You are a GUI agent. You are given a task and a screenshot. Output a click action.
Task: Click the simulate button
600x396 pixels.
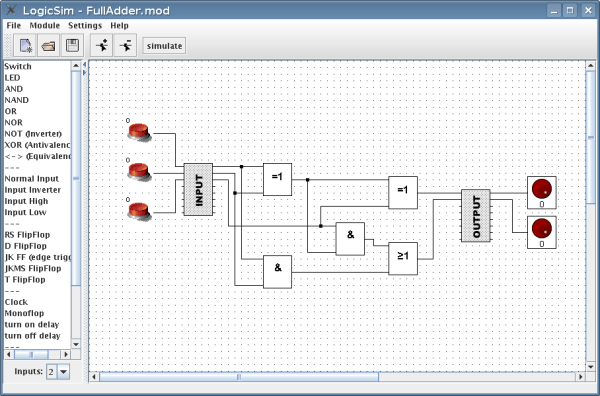pos(164,46)
